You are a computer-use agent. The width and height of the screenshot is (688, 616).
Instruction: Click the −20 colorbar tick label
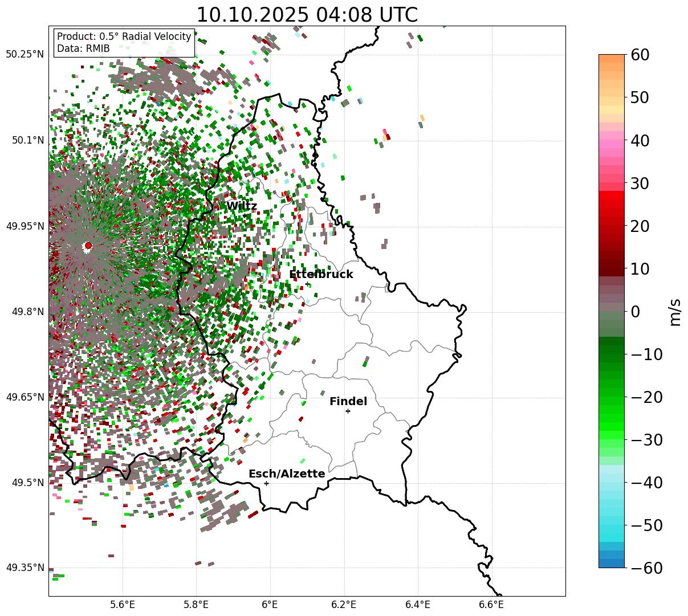[646, 397]
